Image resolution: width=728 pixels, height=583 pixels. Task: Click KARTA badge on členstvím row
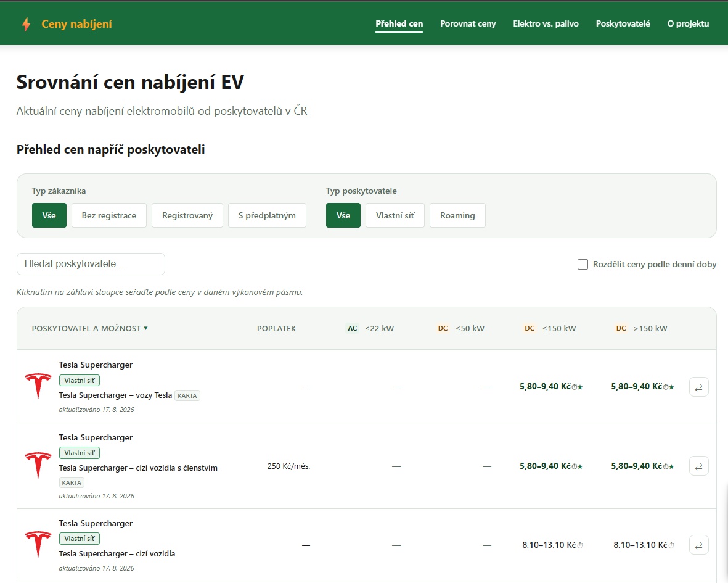pyautogui.click(x=72, y=482)
